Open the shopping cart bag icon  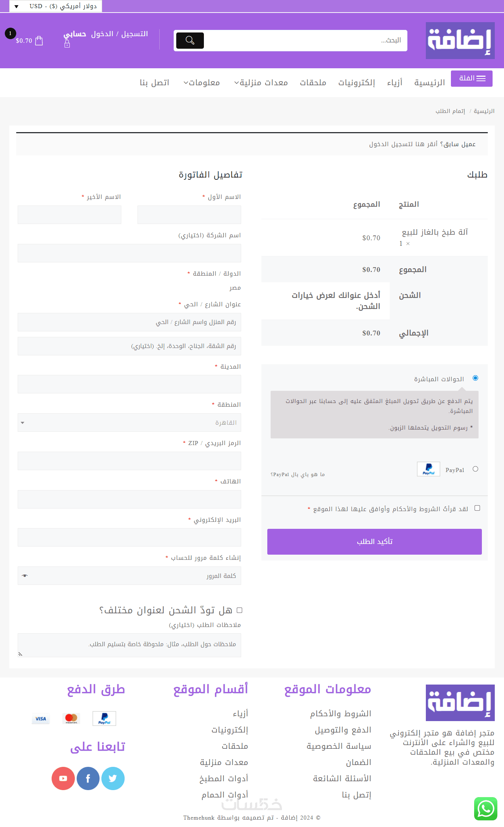coord(39,41)
